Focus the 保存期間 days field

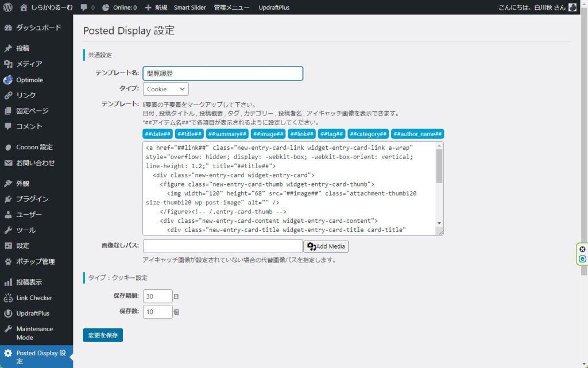point(157,296)
